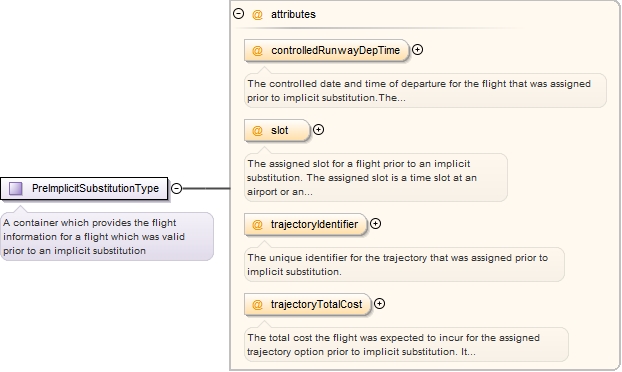Click the @ icon beside attributes header

(257, 15)
